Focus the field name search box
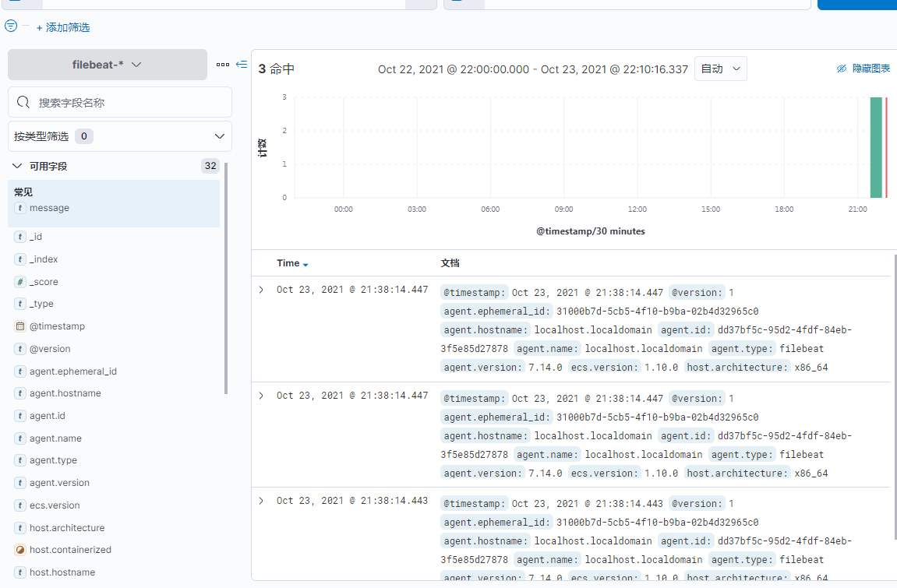 tap(120, 102)
